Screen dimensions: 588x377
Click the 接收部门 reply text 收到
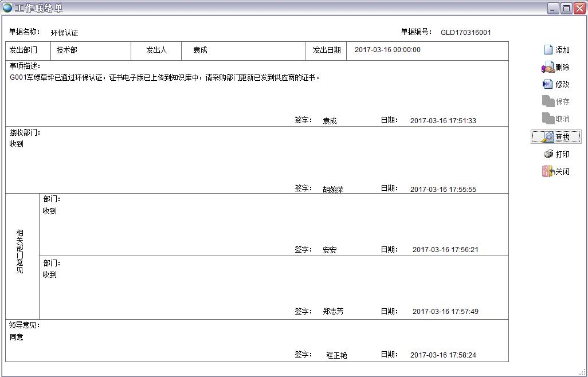pyautogui.click(x=17, y=144)
